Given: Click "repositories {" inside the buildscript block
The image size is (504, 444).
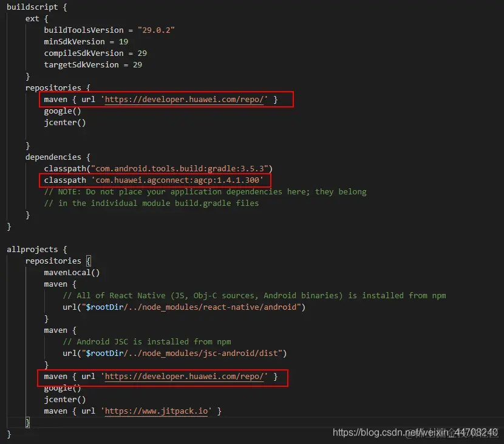Looking at the screenshot, I should point(58,87).
